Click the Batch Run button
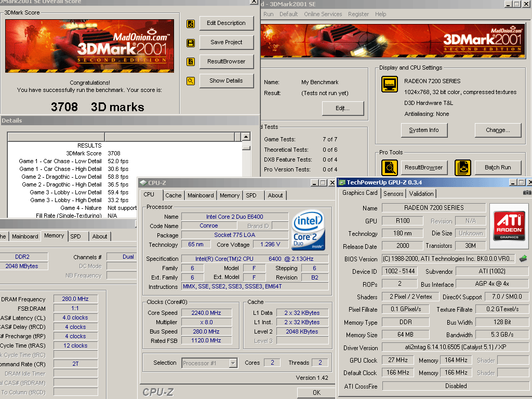Viewport: 532px width, 399px height. pos(498,168)
